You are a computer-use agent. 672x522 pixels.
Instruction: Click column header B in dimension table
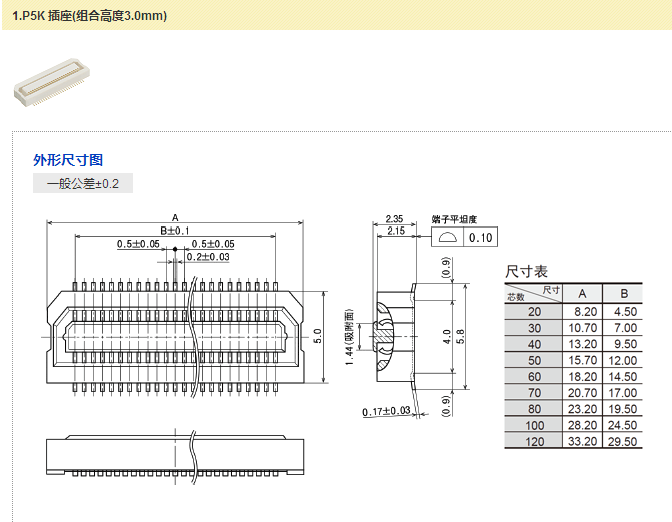[624, 293]
